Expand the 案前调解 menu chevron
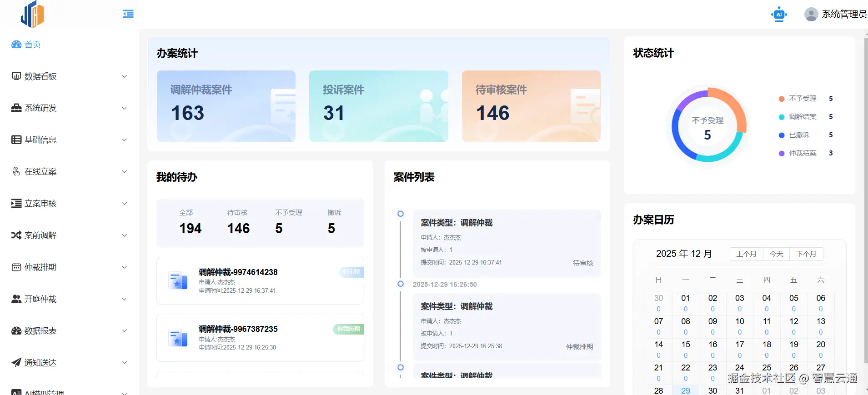 [x=125, y=235]
